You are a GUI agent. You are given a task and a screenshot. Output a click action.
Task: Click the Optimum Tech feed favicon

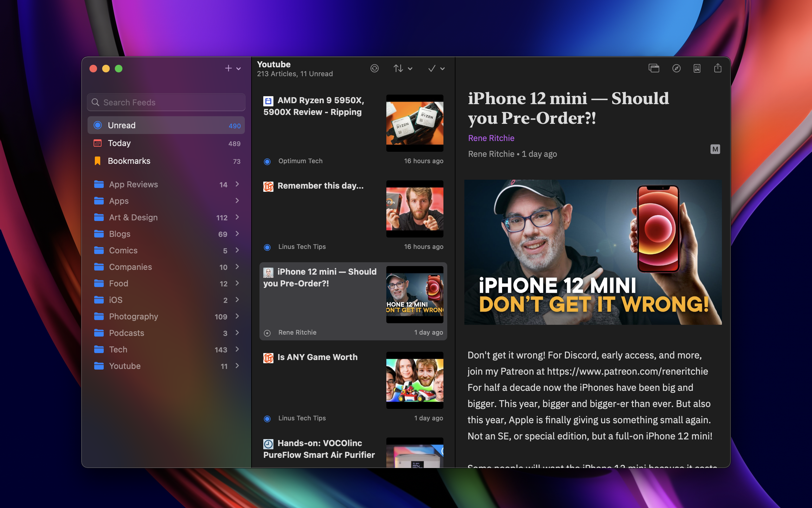pos(268,101)
